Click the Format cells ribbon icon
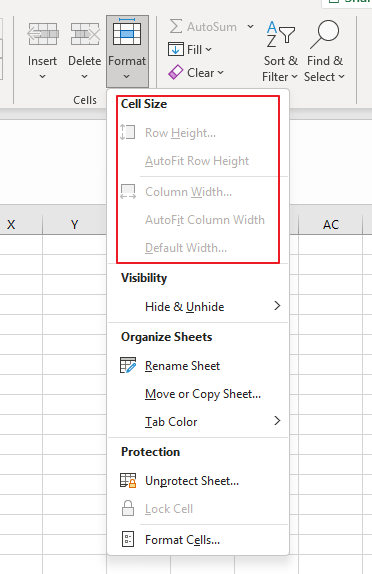372x574 pixels. coord(127,32)
